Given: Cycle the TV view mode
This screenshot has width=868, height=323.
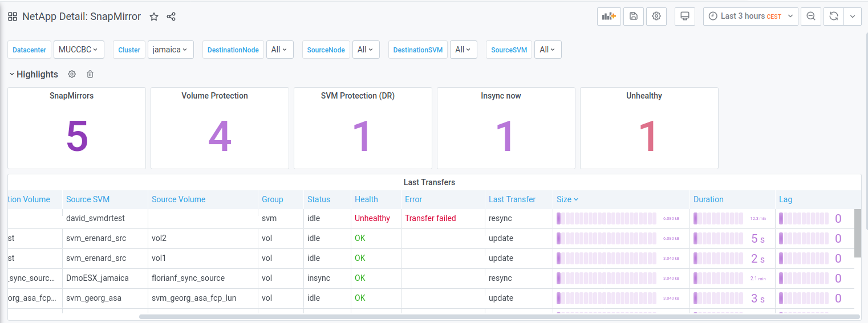Looking at the screenshot, I should pyautogui.click(x=685, y=17).
